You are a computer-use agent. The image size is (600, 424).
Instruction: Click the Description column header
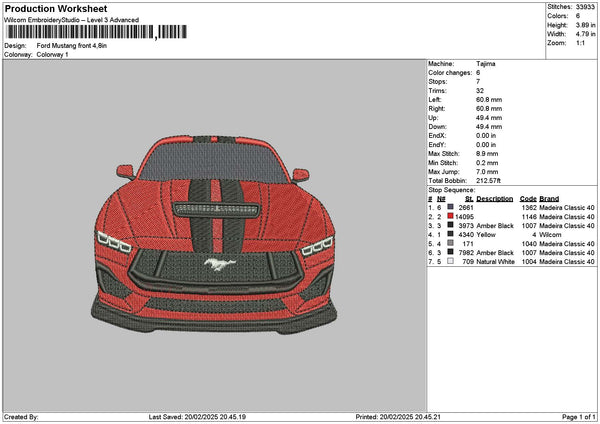494,198
